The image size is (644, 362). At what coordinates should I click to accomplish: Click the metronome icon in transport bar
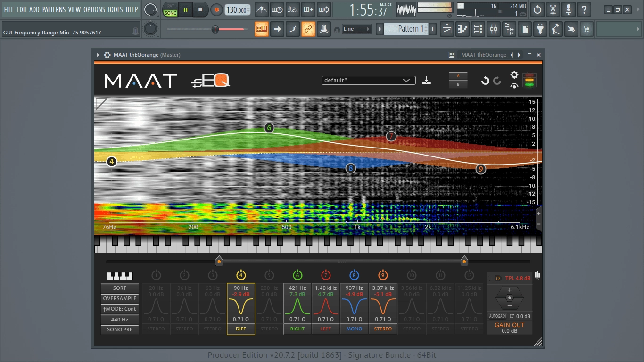(x=262, y=9)
